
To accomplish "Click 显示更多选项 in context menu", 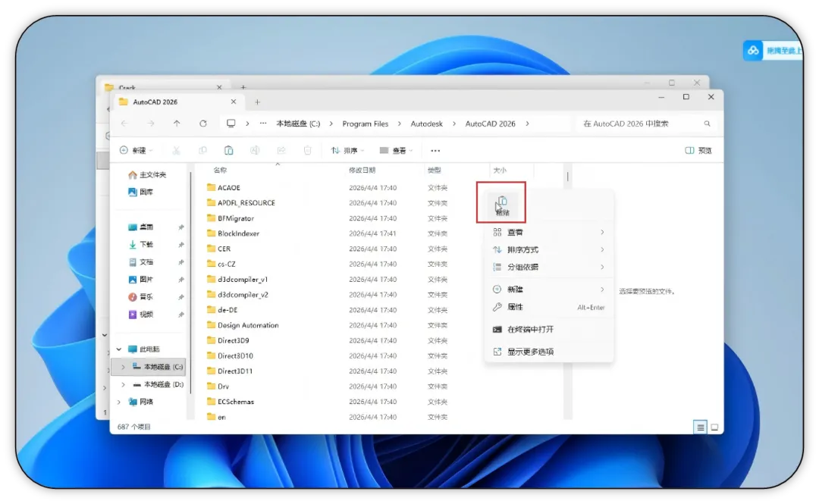I will click(x=548, y=352).
